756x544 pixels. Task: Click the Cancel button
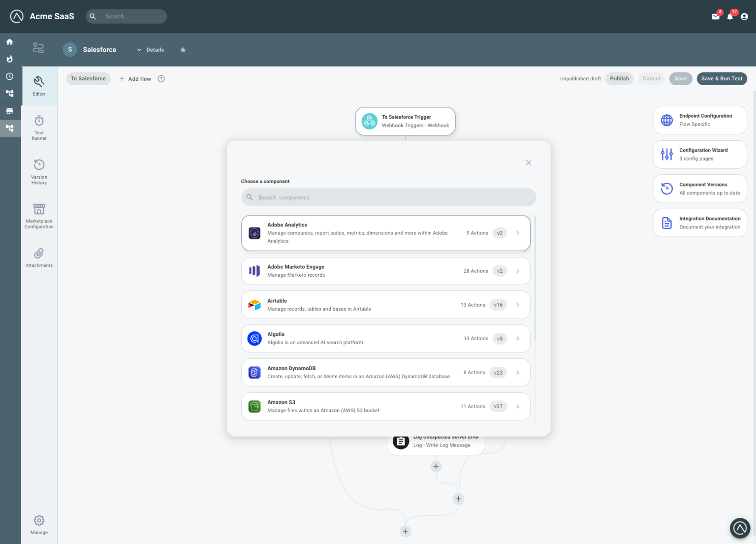[651, 79]
